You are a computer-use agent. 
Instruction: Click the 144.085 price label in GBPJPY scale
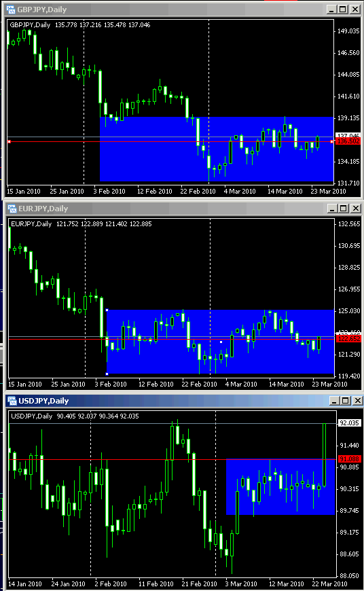click(x=348, y=75)
